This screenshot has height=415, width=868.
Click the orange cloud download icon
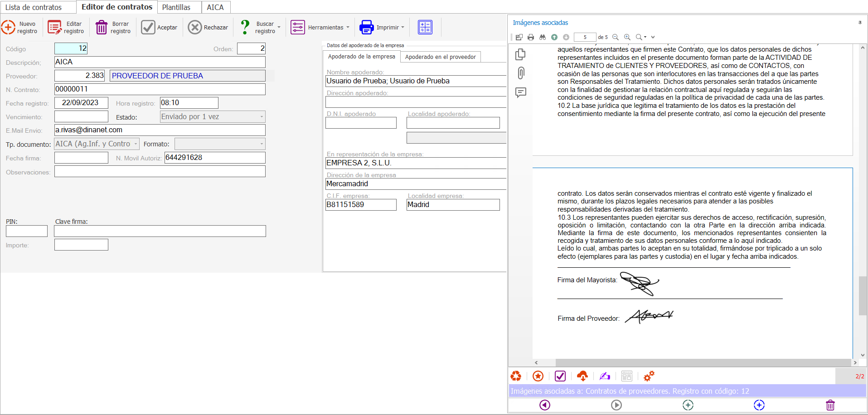pyautogui.click(x=582, y=376)
